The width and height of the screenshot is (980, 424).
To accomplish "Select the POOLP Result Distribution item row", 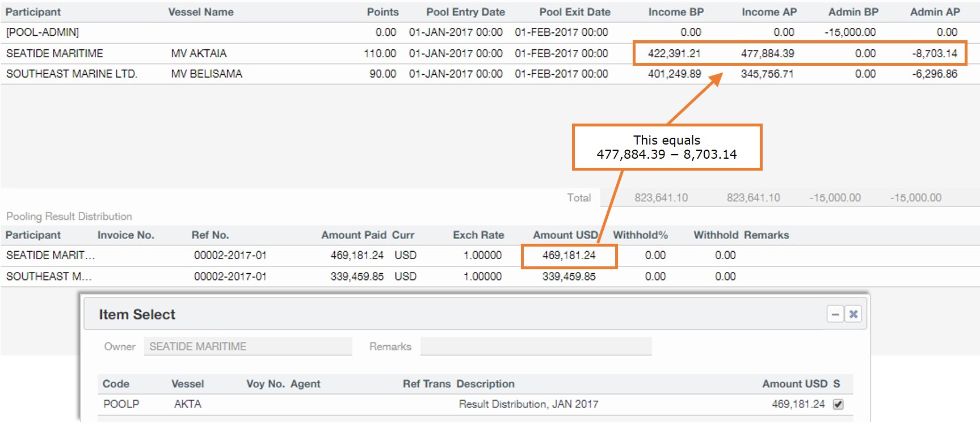I will 528,404.
